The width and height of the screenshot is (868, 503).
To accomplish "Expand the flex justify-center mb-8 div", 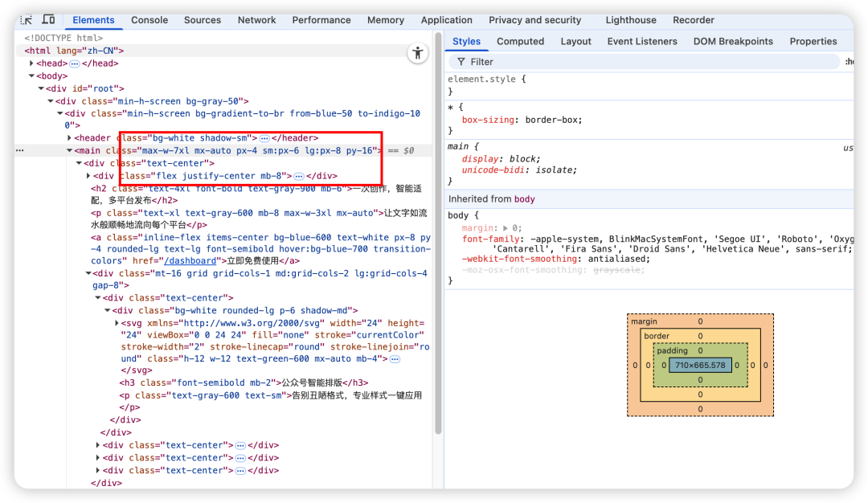I will pyautogui.click(x=88, y=176).
